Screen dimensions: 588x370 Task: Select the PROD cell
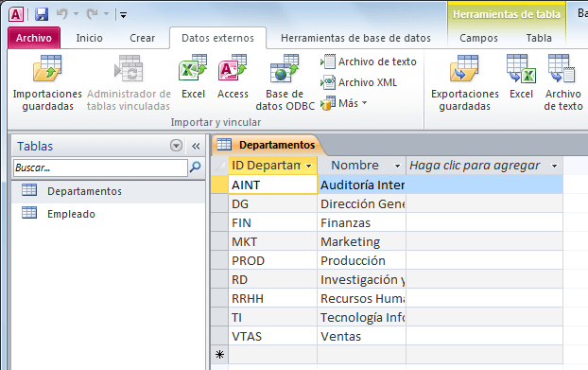273,260
